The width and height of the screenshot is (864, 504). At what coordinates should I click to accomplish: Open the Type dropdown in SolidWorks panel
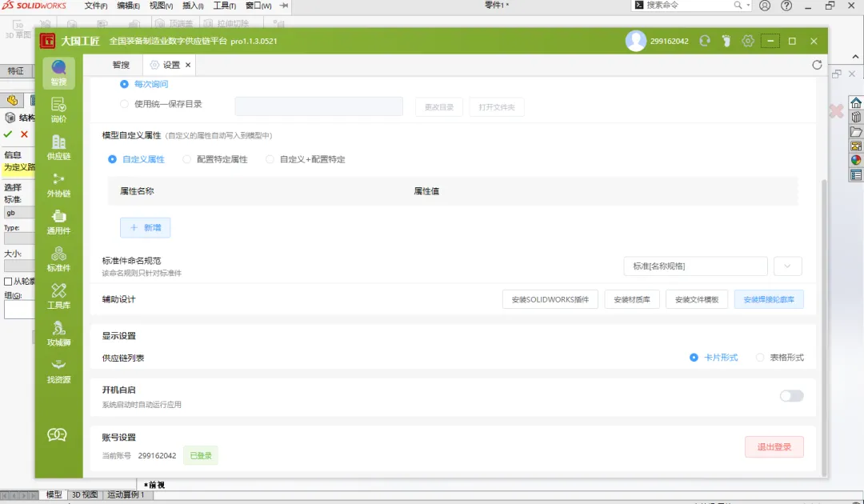pyautogui.click(x=19, y=238)
